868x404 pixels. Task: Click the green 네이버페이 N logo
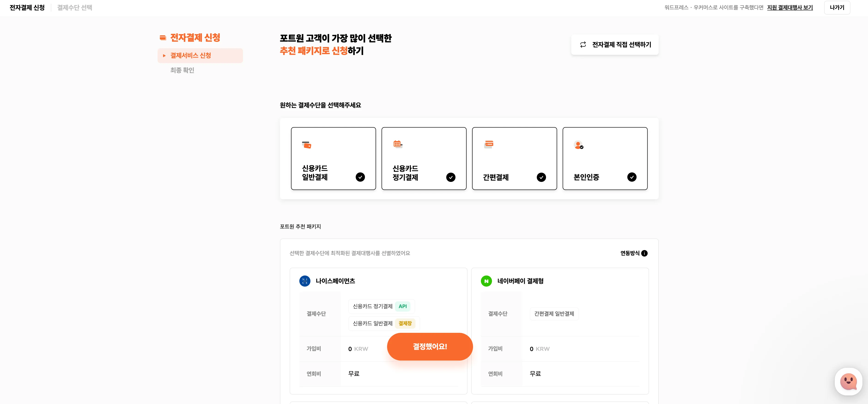pyautogui.click(x=486, y=281)
